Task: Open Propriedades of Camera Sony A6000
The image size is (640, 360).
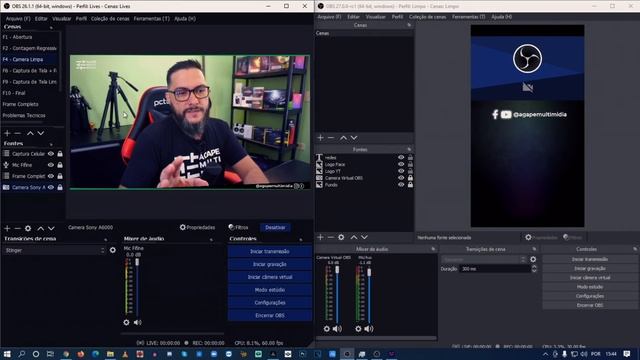Action: coord(198,227)
